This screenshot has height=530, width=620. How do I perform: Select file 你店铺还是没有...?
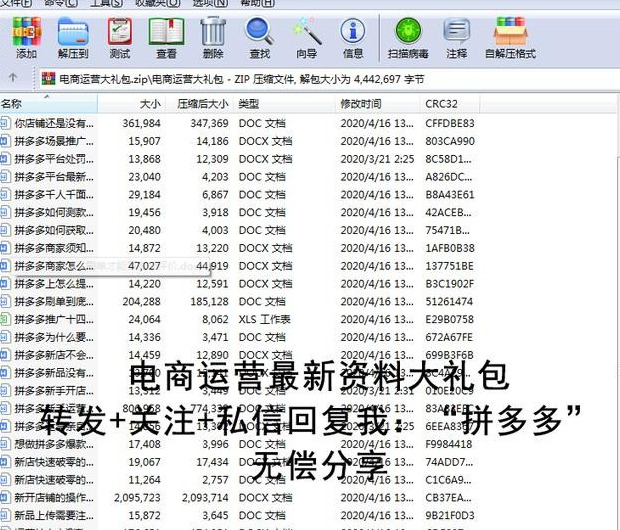tap(54, 123)
